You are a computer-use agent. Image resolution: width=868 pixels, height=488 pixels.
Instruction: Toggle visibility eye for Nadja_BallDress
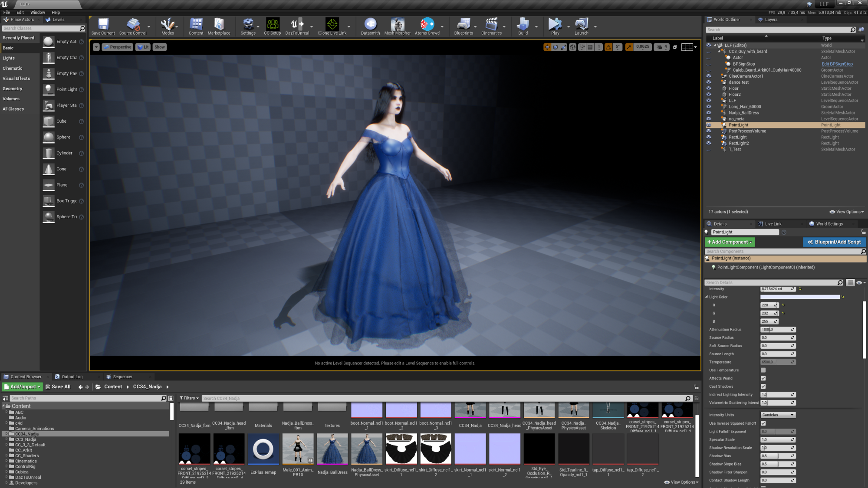709,113
